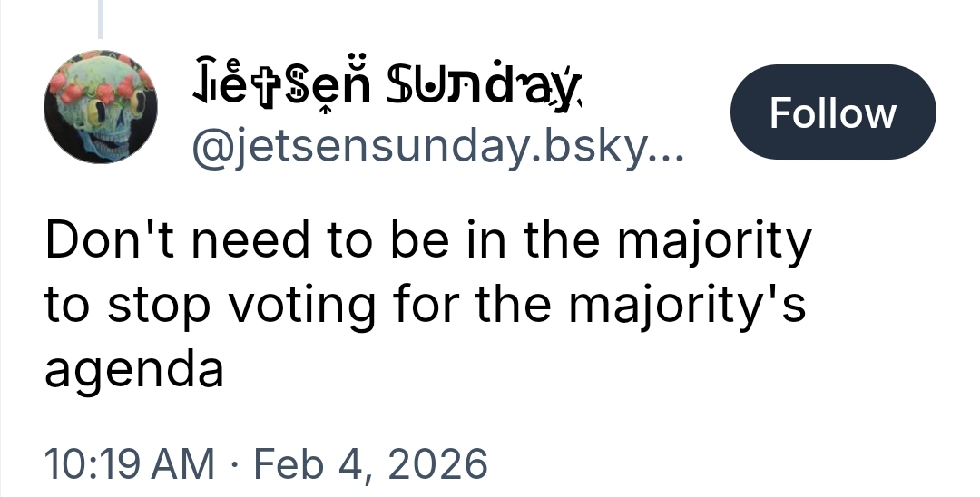The height and width of the screenshot is (497, 980).
Task: Click the word "voting" in the post
Action: [299, 307]
